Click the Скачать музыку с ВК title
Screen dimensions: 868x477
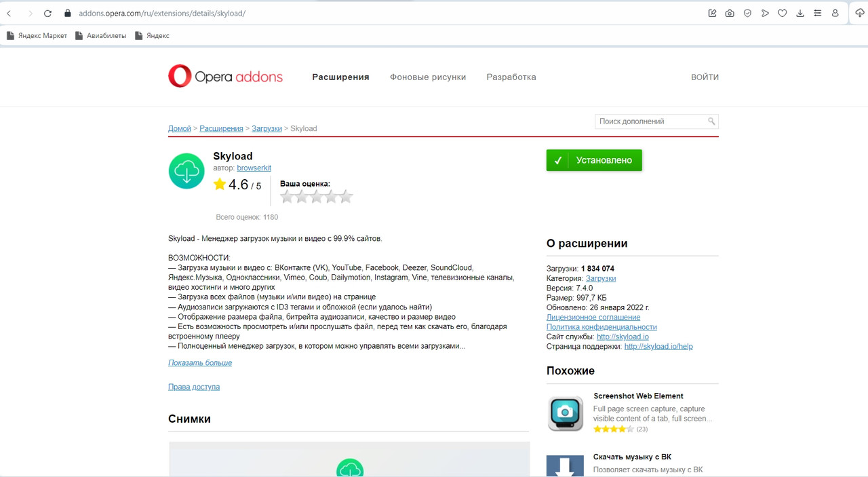[632, 457]
